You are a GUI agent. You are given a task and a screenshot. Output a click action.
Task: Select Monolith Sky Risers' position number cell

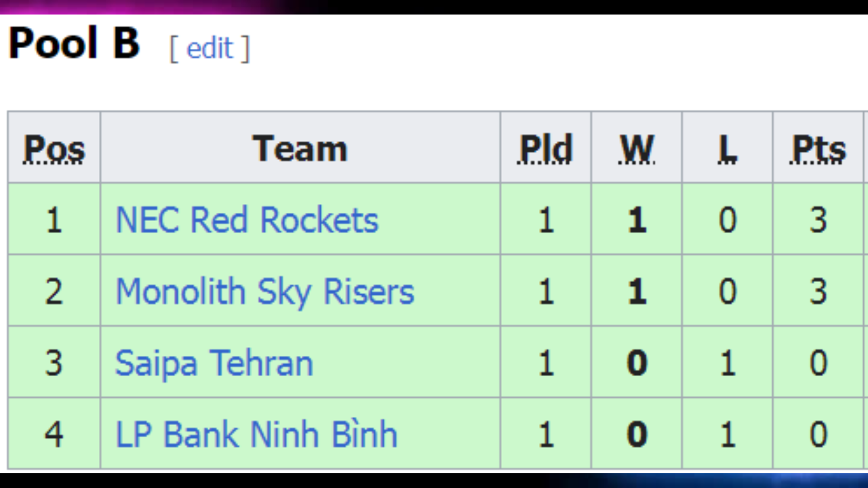54,291
